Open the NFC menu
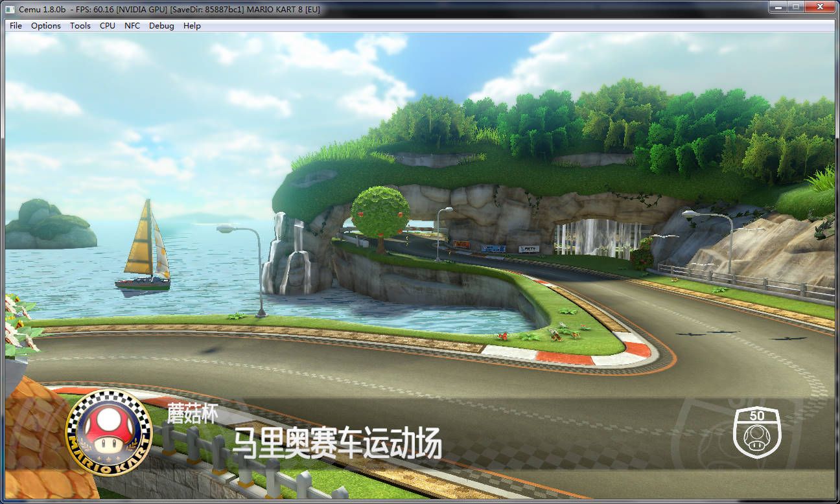This screenshot has width=840, height=504. tap(132, 26)
